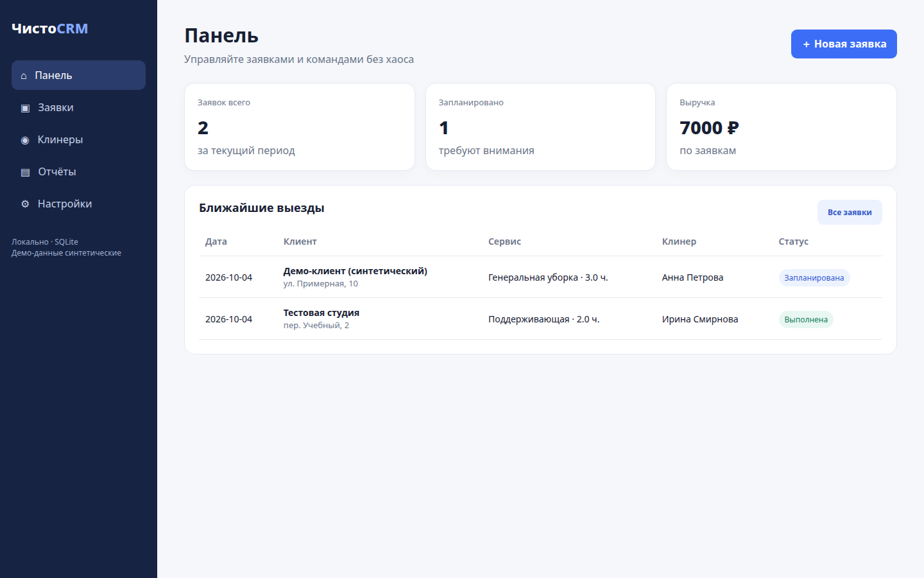
Task: Click the Локально · SQLite footer text
Action: click(45, 242)
